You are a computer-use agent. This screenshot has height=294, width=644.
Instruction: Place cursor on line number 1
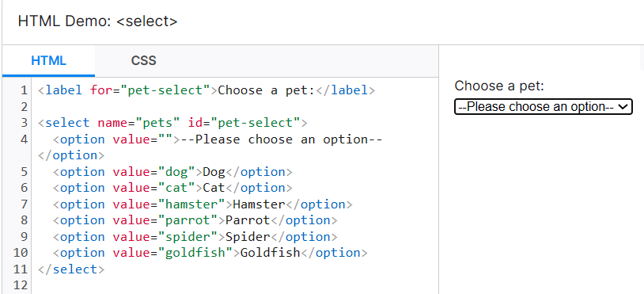24,90
